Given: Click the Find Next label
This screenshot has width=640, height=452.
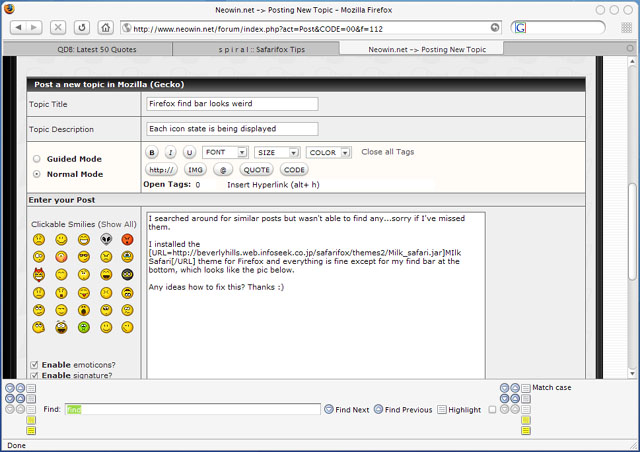Looking at the screenshot, I should (x=352, y=410).
